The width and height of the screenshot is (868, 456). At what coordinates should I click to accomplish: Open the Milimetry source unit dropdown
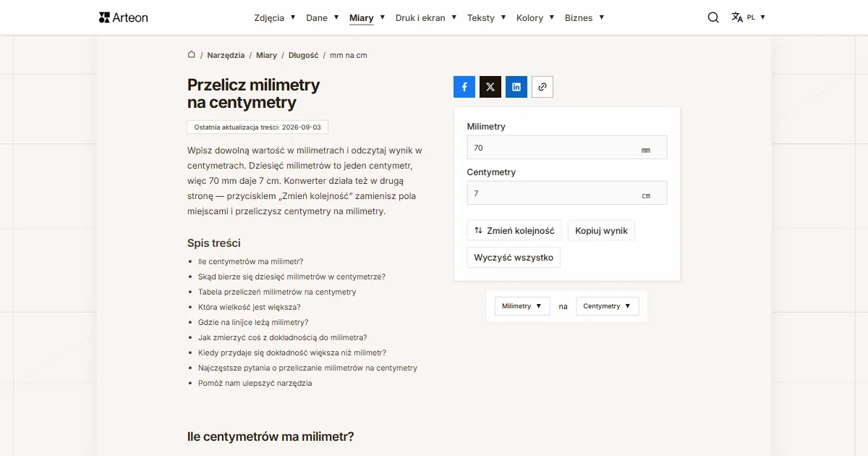[x=522, y=306]
